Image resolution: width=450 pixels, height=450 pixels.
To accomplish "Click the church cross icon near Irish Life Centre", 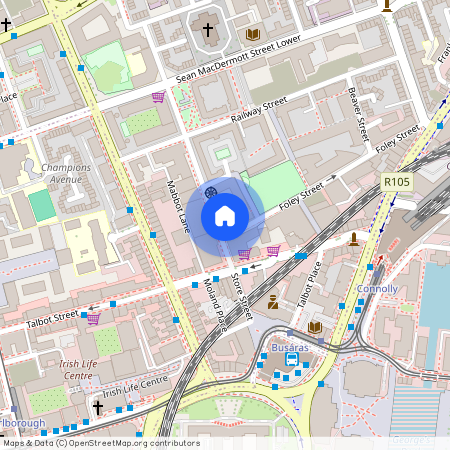I will tap(98, 408).
